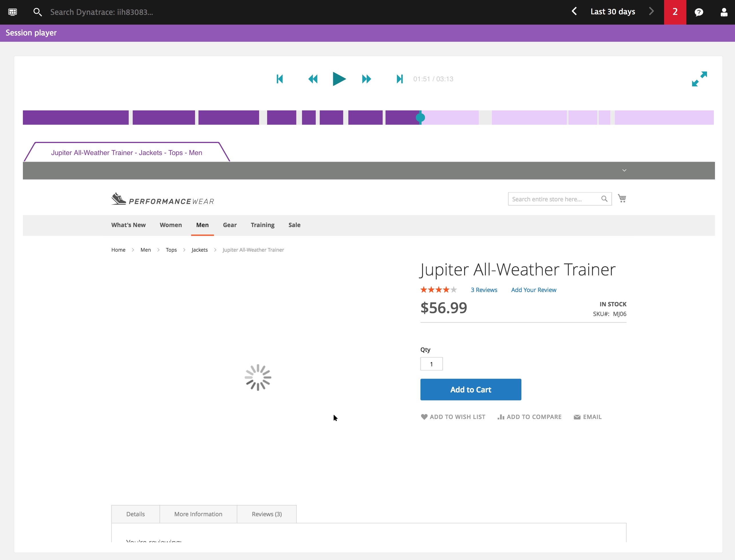Open the Last 30 days timeframe selector

pyautogui.click(x=613, y=12)
